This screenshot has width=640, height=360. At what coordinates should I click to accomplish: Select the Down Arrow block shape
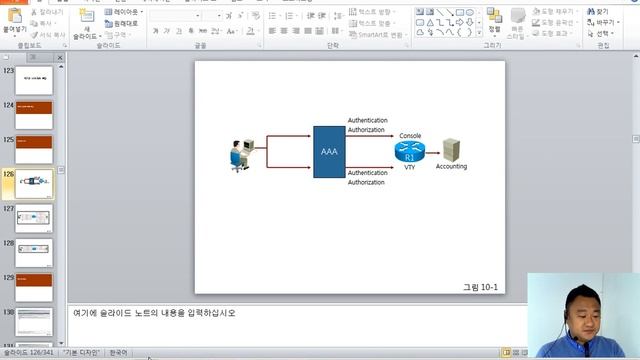[x=470, y=22]
